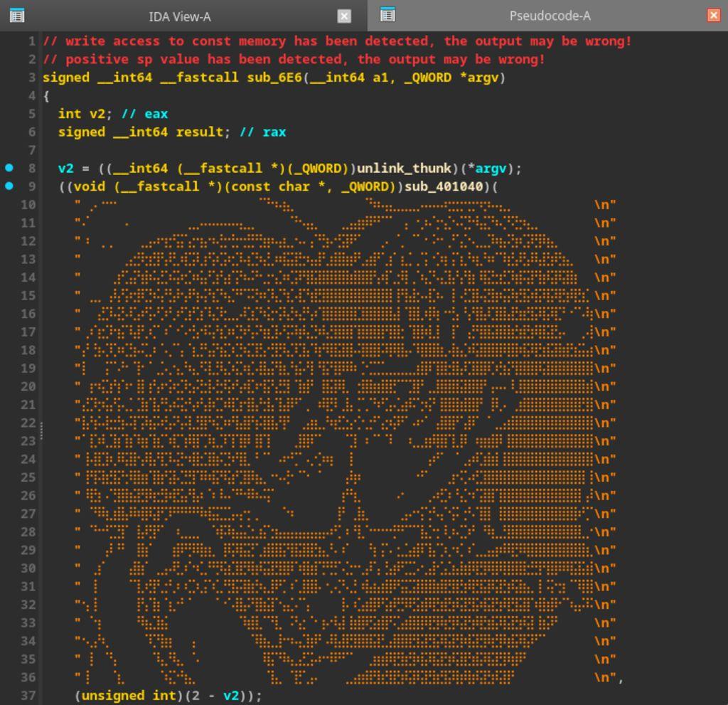Click line number 37 in the gutter
This screenshot has width=728, height=705.
click(x=28, y=695)
